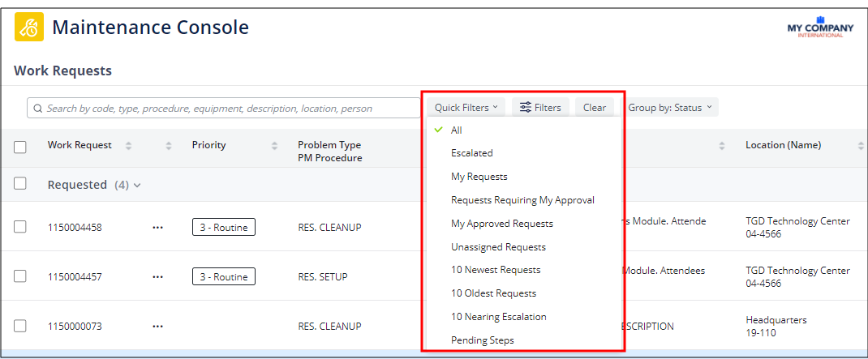Sort by the Location (Name) column arrows
Screen dimensions: 868x359
[861, 146]
